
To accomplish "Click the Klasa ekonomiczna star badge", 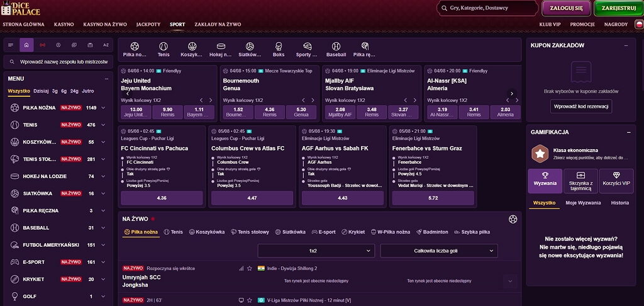I will pos(540,154).
